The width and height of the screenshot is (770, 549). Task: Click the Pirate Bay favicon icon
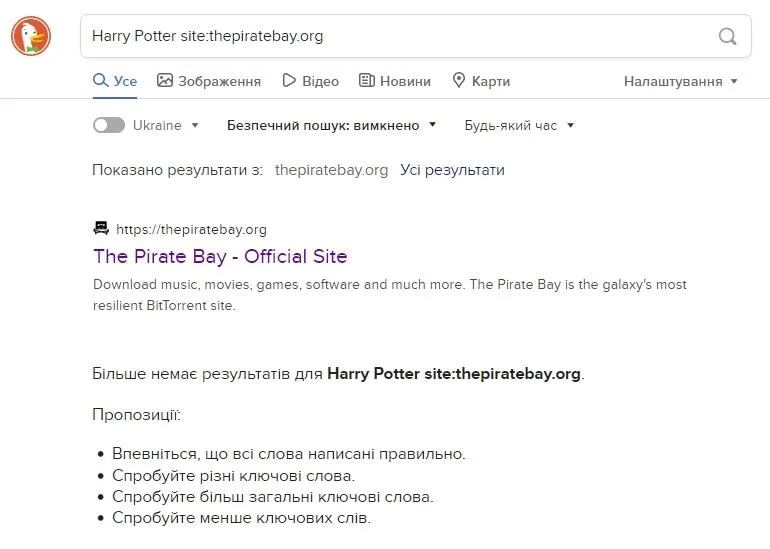point(101,228)
